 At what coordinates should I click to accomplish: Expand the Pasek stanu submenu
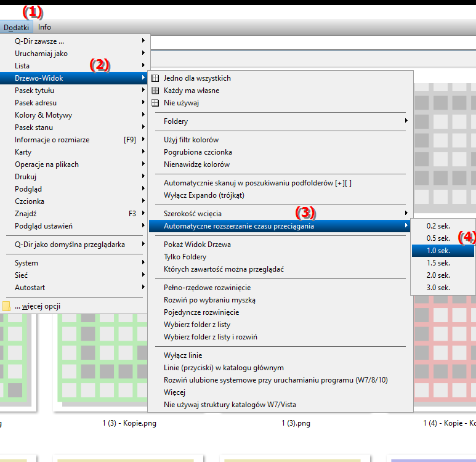point(75,128)
